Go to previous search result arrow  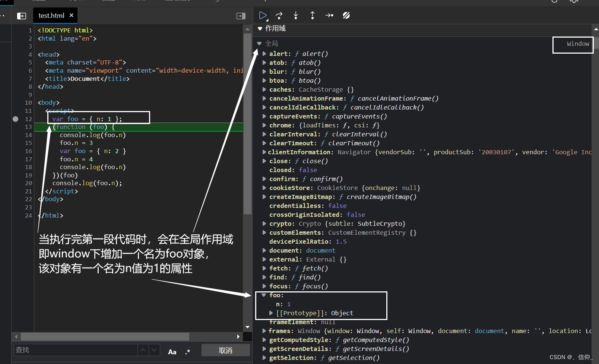[x=143, y=350]
